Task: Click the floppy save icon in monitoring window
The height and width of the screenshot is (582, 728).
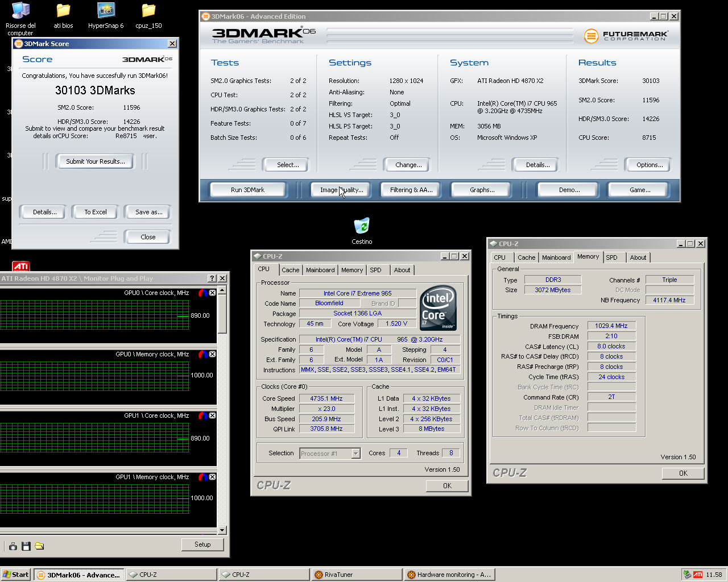Action: click(26, 546)
